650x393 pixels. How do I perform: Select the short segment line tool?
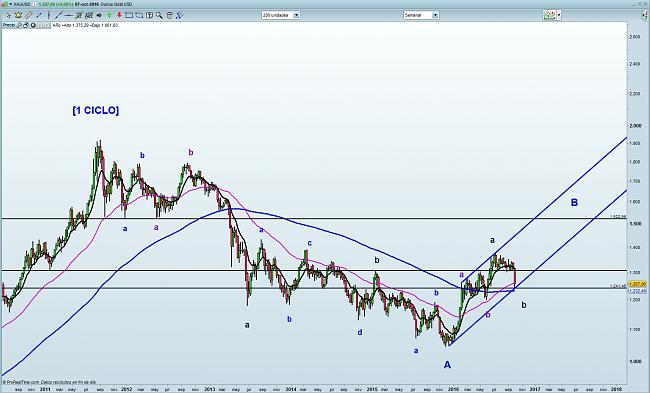[39, 15]
